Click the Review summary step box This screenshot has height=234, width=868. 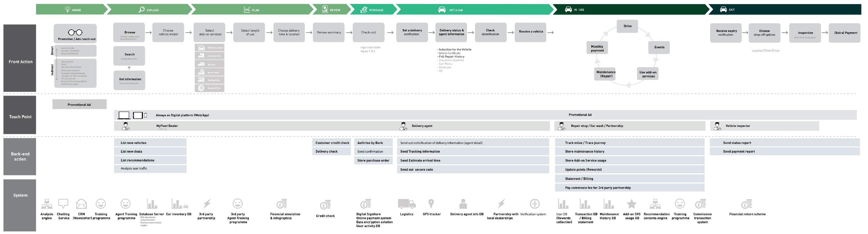coord(329,33)
